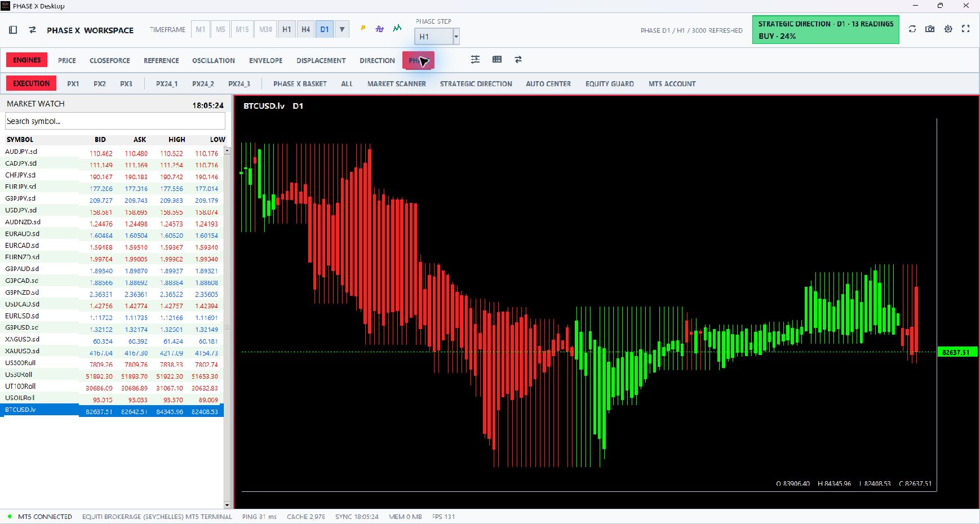Select the M30 timeframe
Image resolution: width=980 pixels, height=524 pixels.
coord(266,30)
